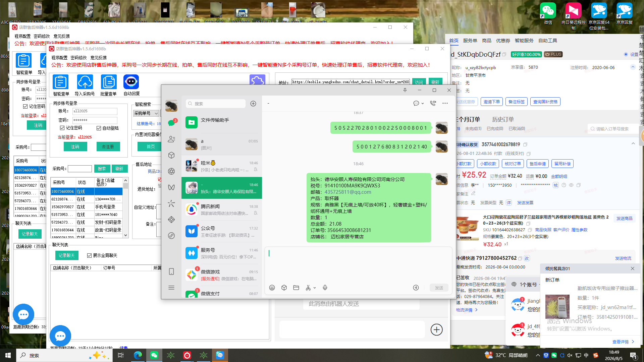644x362 pixels.
Task: Open the 采购单号 dropdown in 智能搜索
Action: 146,113
